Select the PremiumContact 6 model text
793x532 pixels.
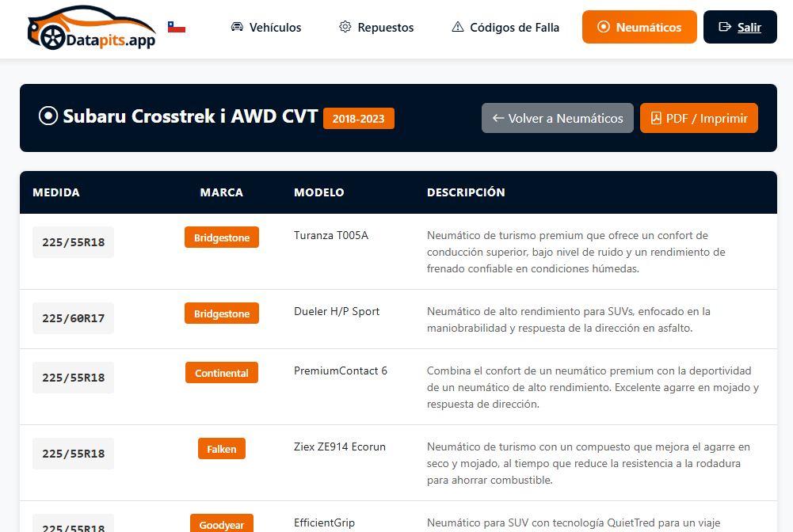(341, 370)
